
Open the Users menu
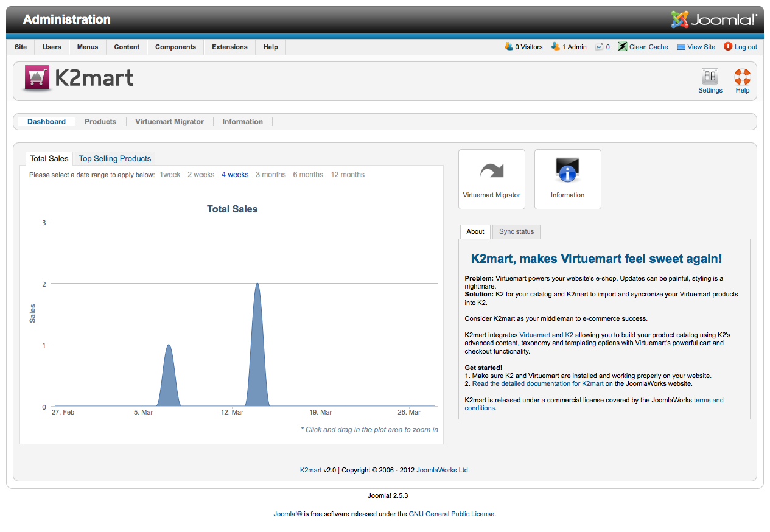coord(52,47)
